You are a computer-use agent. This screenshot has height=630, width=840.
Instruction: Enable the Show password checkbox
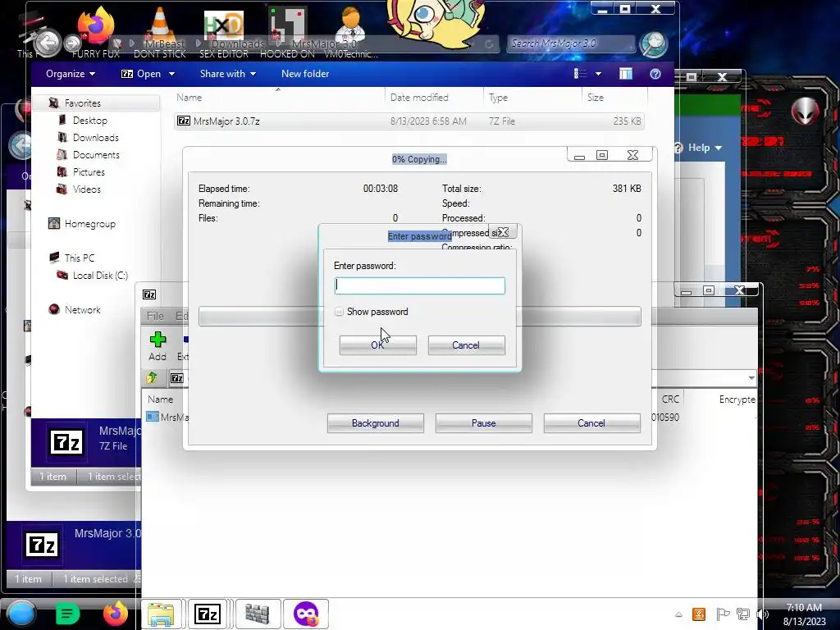pyautogui.click(x=339, y=312)
